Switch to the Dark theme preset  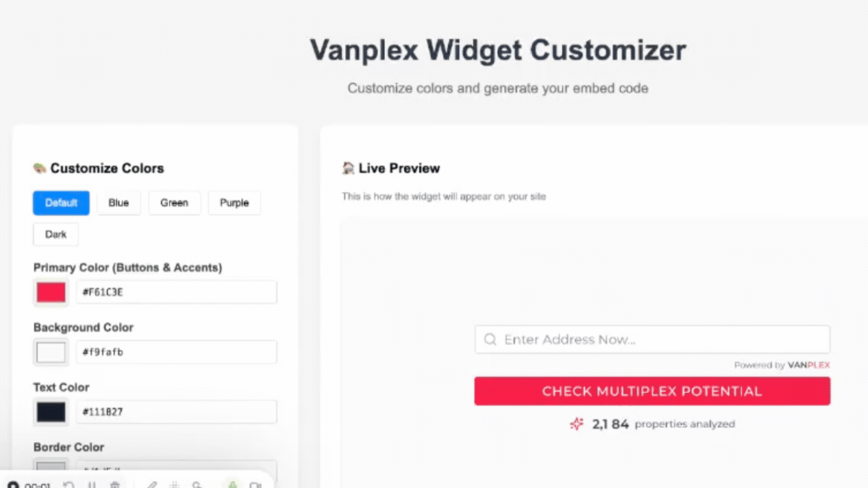pos(55,234)
